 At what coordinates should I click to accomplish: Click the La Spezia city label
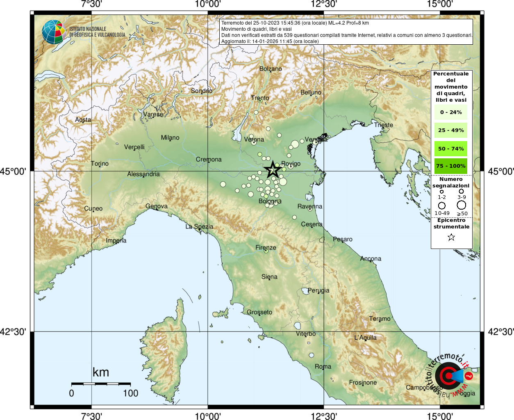coord(199,226)
